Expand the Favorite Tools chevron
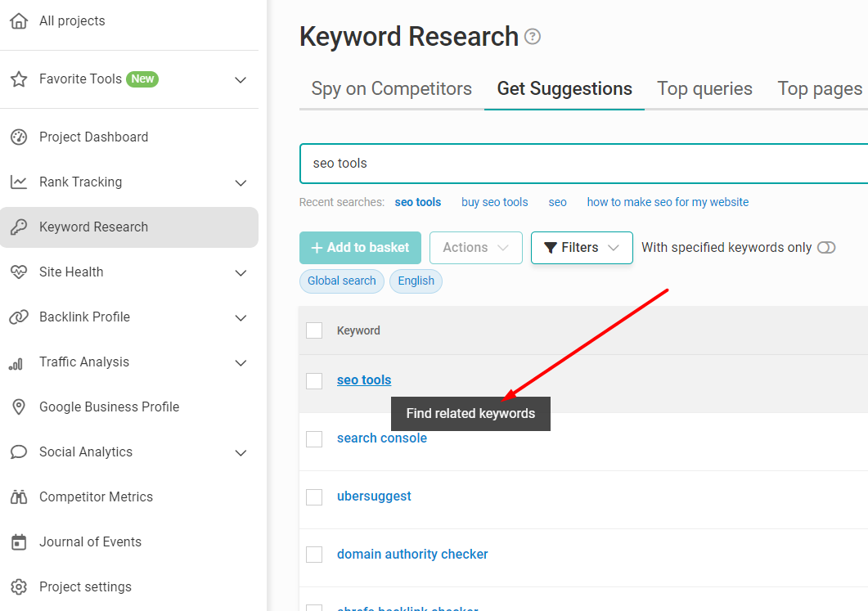 coord(241,79)
